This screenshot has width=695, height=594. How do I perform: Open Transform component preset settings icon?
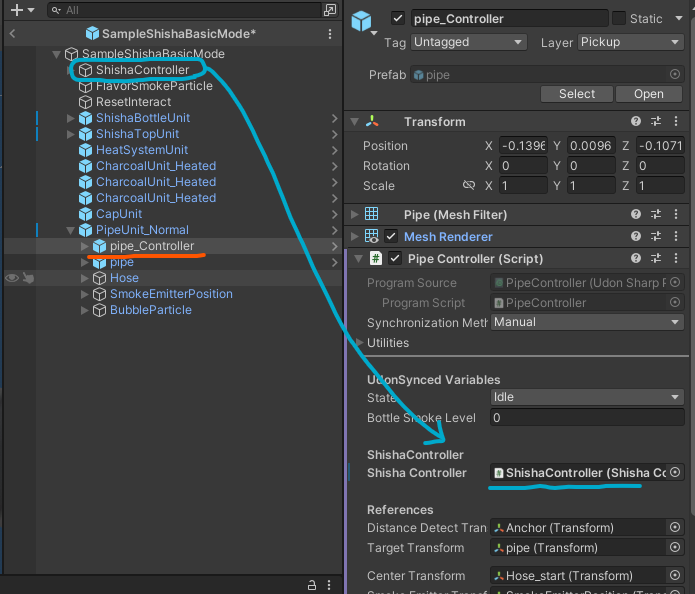[656, 121]
